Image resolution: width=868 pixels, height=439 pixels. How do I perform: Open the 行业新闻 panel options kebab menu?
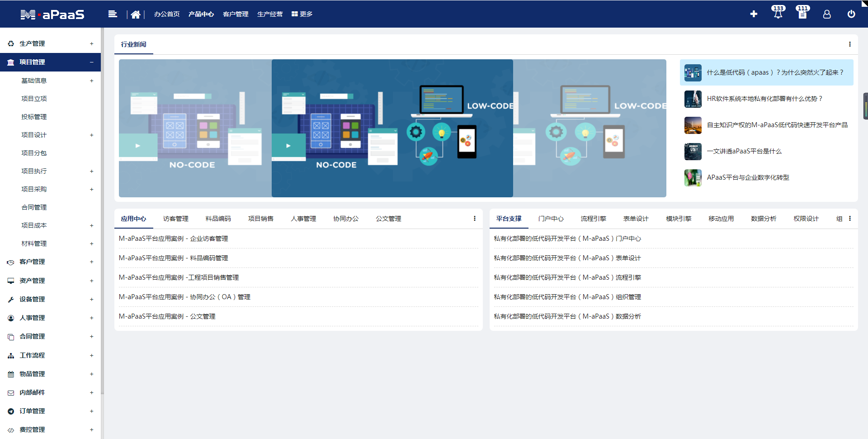click(x=850, y=44)
